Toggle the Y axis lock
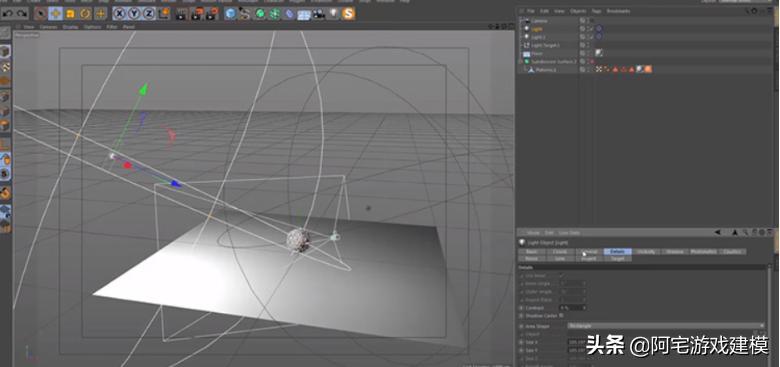The height and width of the screenshot is (367, 780). (134, 13)
